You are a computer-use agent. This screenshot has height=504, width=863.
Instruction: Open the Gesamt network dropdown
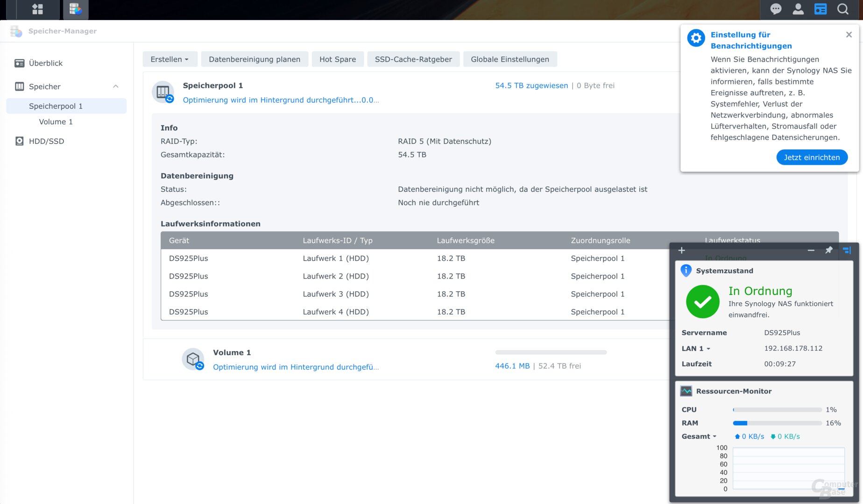(x=699, y=436)
